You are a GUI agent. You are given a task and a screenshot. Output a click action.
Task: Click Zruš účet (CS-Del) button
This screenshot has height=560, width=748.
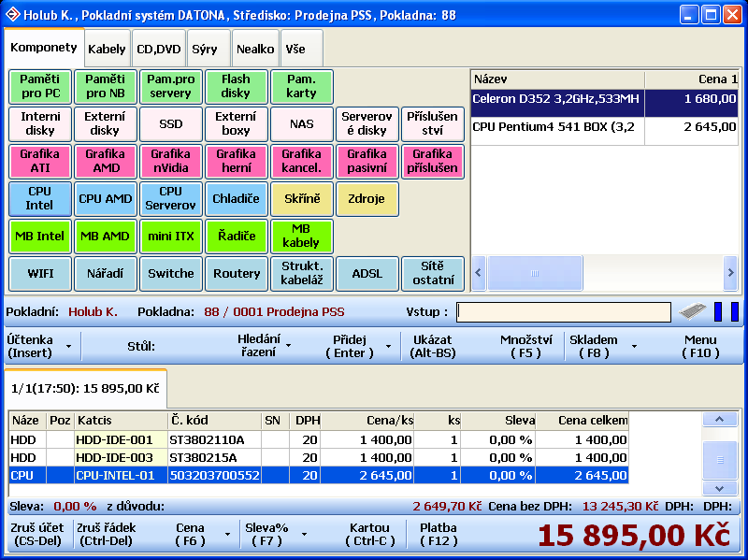[37, 534]
